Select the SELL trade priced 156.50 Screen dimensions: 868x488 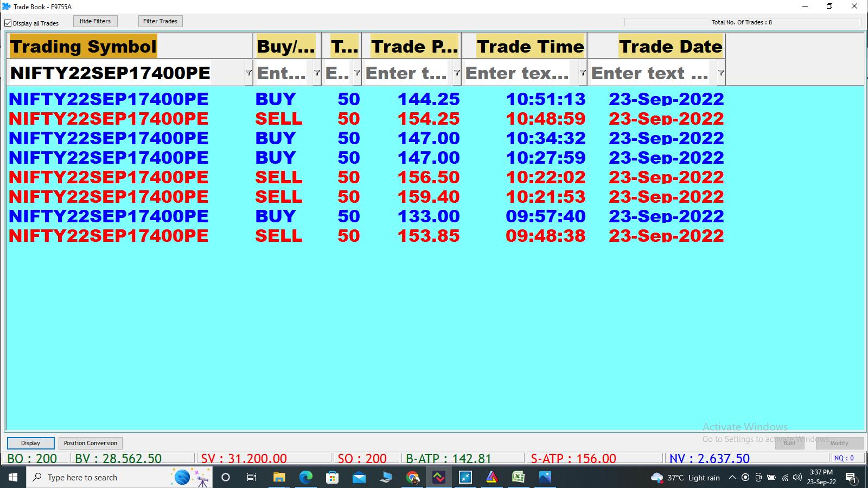coord(366,177)
